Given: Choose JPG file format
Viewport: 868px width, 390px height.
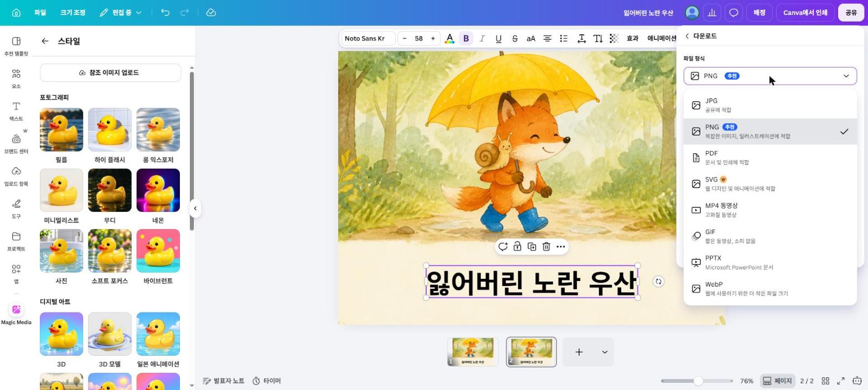Looking at the screenshot, I should pyautogui.click(x=770, y=105).
